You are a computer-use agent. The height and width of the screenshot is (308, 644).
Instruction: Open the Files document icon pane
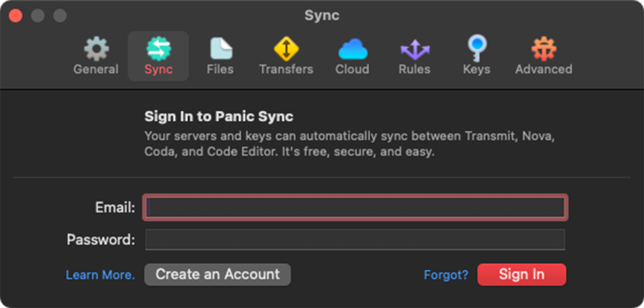tap(220, 48)
